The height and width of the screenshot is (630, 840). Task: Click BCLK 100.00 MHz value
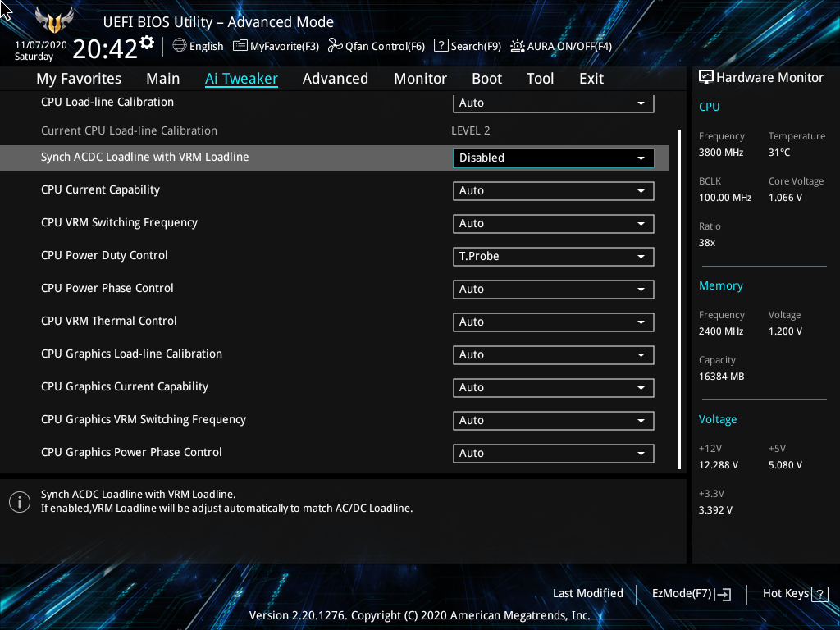(725, 198)
